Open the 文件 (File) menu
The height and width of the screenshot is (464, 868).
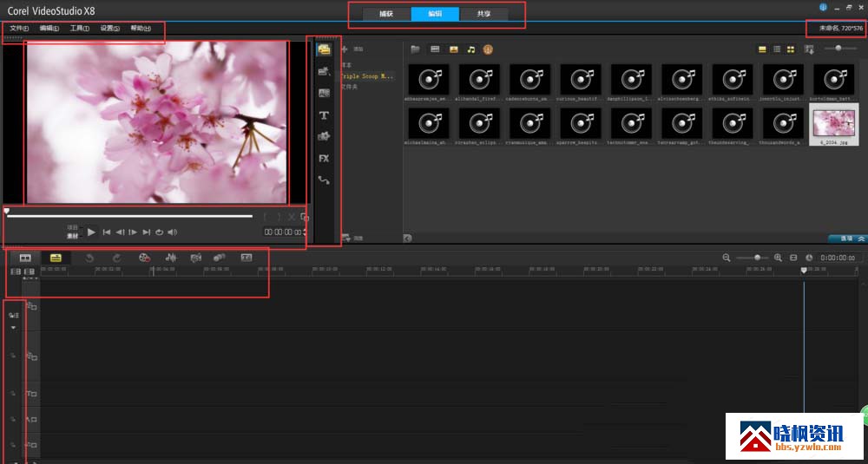19,29
